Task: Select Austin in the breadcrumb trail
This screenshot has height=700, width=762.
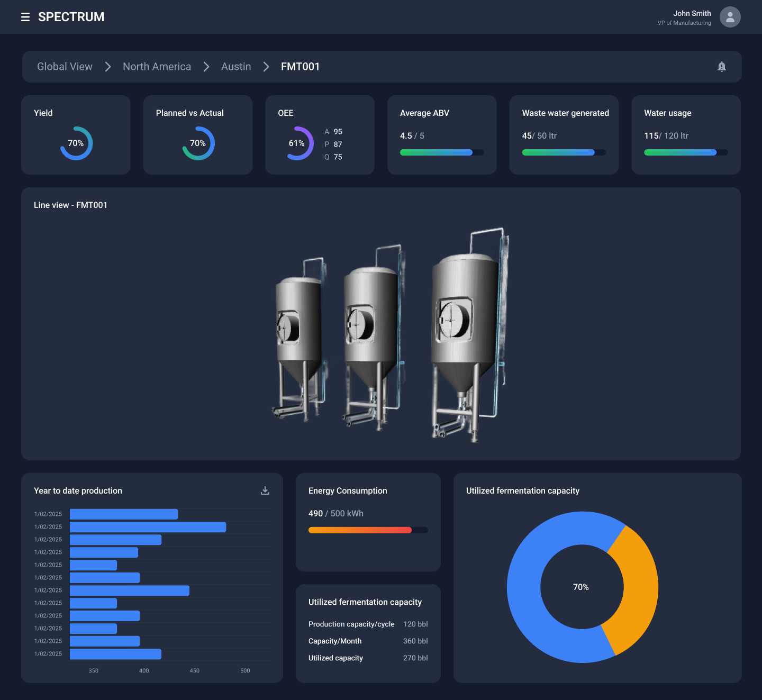Action: click(236, 67)
